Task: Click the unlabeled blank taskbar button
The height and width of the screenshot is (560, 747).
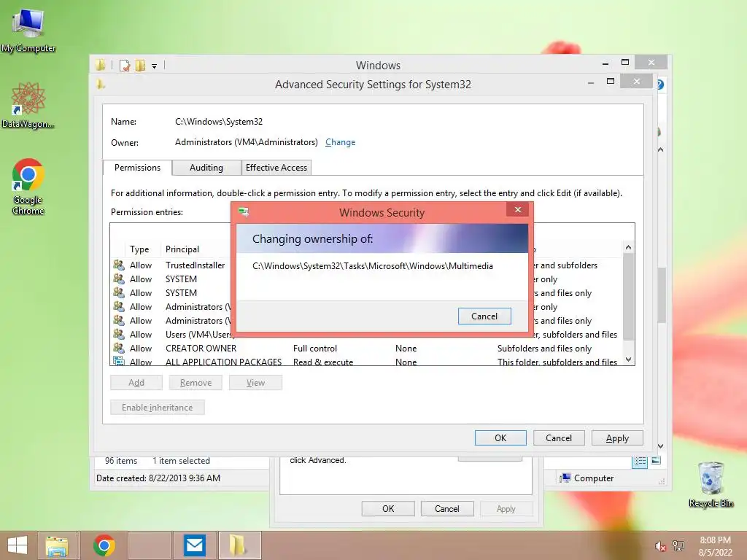Action: point(150,545)
